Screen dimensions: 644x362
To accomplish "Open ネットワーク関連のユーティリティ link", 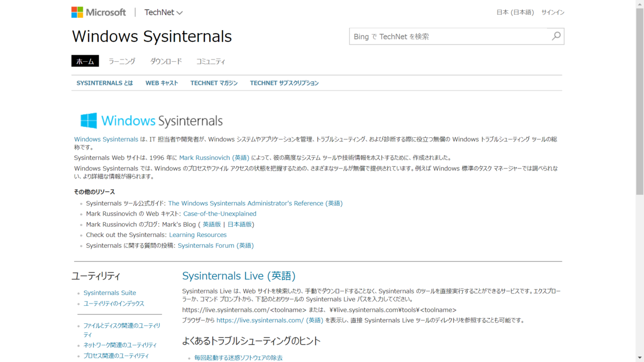I will click(120, 345).
